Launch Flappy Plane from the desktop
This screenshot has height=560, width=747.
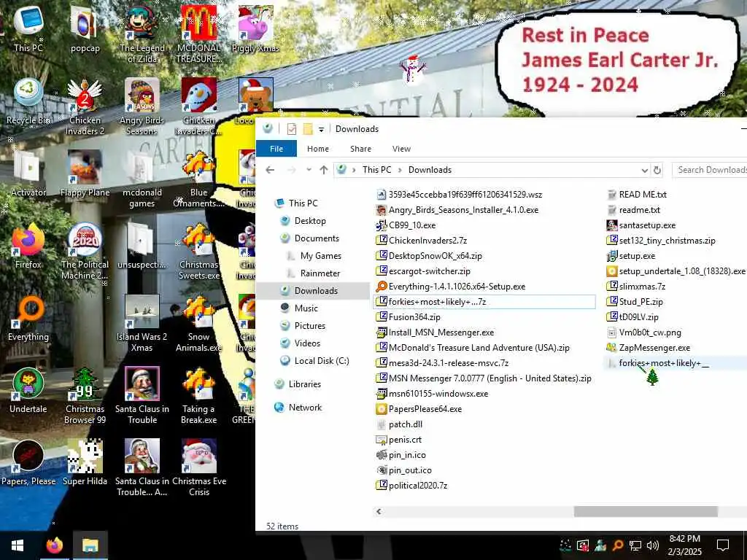point(85,174)
